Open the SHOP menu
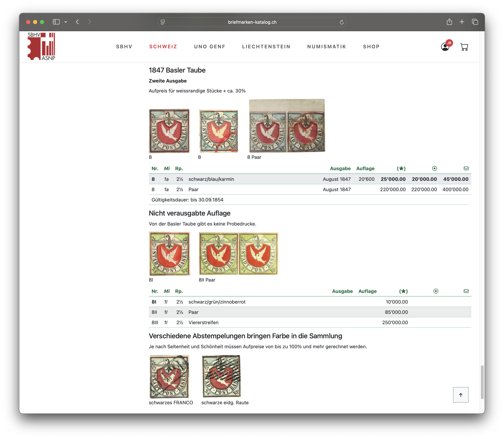 coord(371,47)
